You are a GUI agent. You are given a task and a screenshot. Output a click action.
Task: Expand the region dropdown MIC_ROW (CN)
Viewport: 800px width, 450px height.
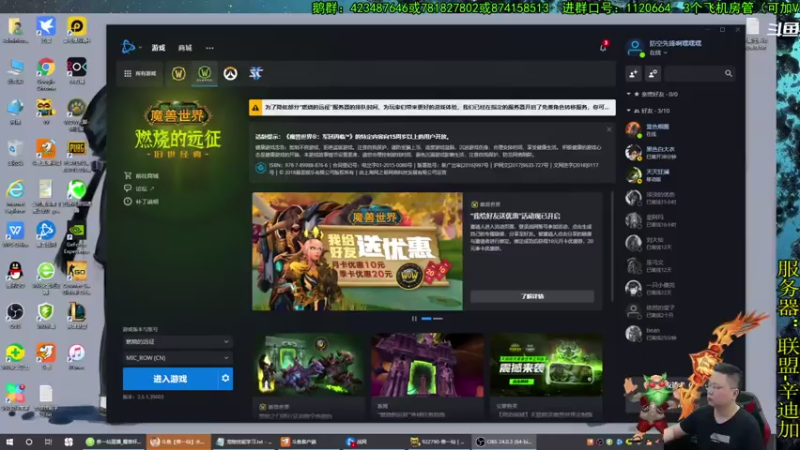(178, 358)
